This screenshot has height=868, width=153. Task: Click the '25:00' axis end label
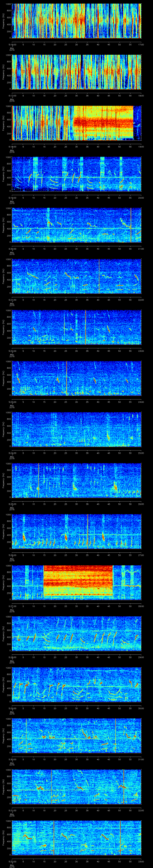(x=141, y=453)
